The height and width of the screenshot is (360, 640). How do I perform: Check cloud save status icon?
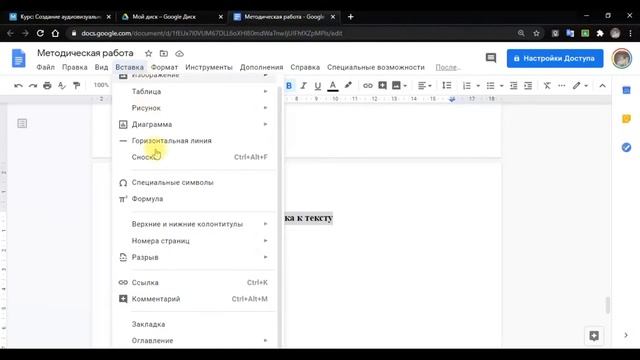tap(179, 53)
